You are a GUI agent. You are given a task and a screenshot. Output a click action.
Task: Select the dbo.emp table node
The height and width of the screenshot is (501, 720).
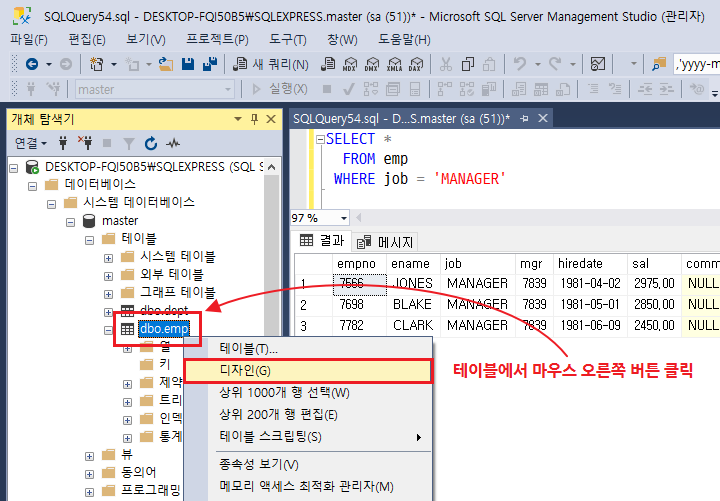click(164, 329)
